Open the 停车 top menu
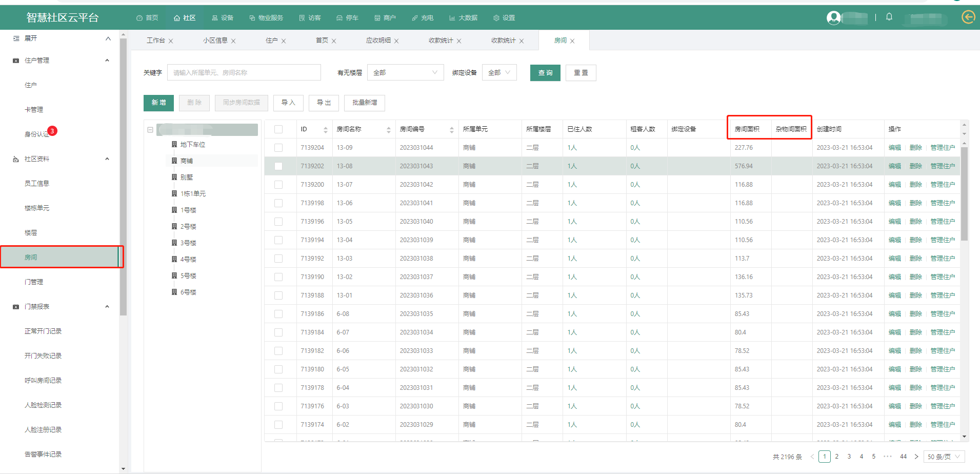The height and width of the screenshot is (474, 980). click(347, 18)
